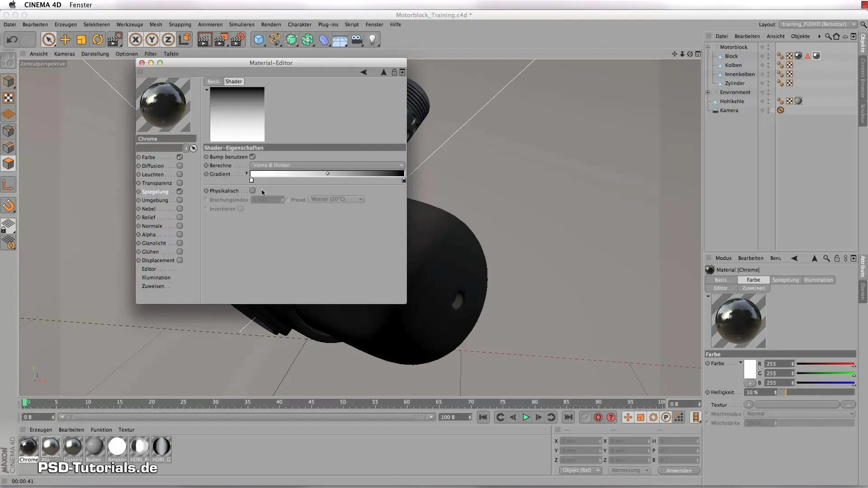The image size is (868, 488).
Task: Enable the Transparenz channel checkbox
Action: (x=179, y=183)
